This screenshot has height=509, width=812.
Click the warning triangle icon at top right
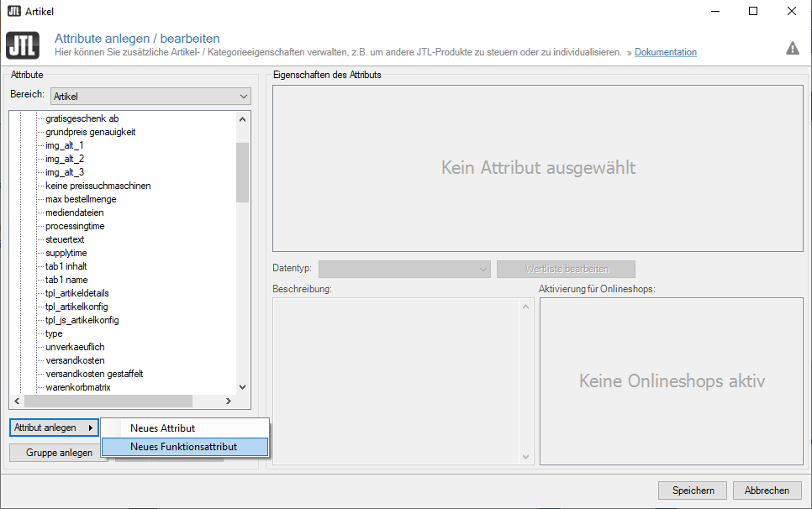793,48
